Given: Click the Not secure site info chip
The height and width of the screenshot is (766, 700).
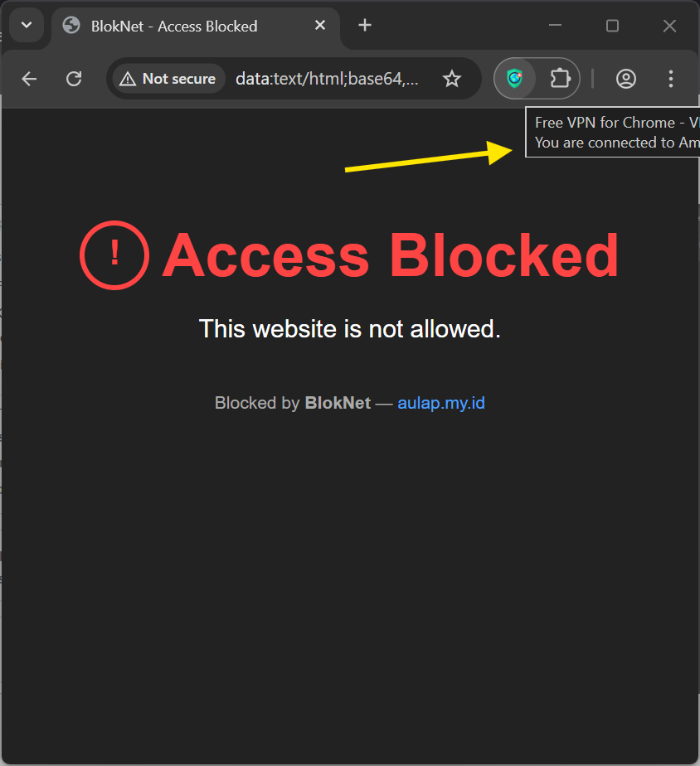Looking at the screenshot, I should tap(168, 79).
